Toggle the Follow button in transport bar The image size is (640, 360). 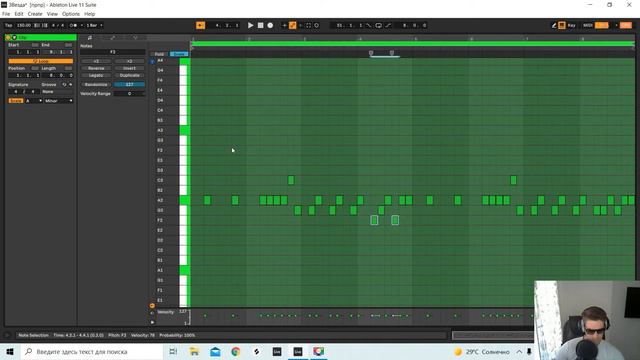point(200,25)
